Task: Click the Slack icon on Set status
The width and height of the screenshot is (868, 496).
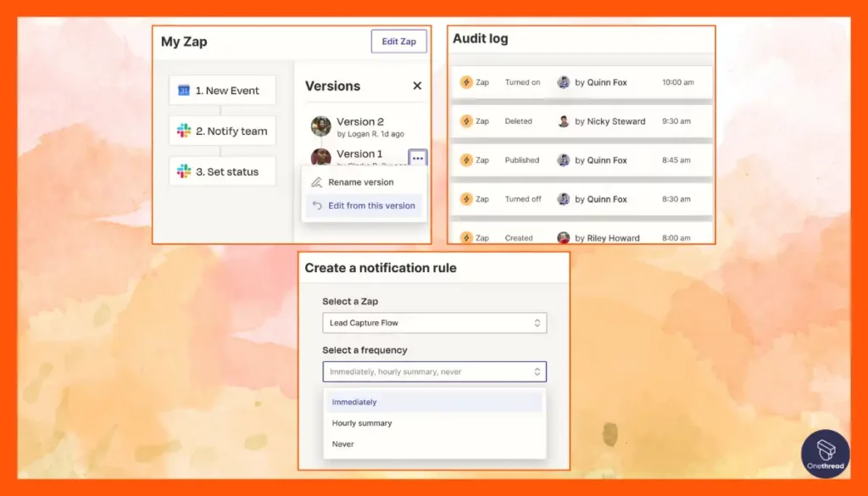Action: click(x=184, y=171)
